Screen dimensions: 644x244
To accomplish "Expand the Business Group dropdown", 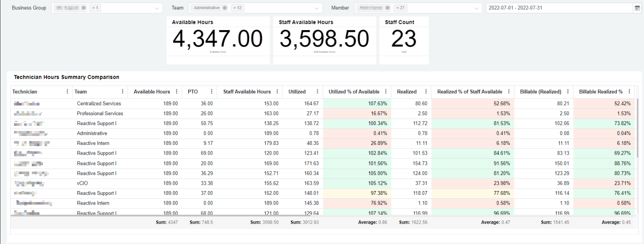I will point(158,8).
